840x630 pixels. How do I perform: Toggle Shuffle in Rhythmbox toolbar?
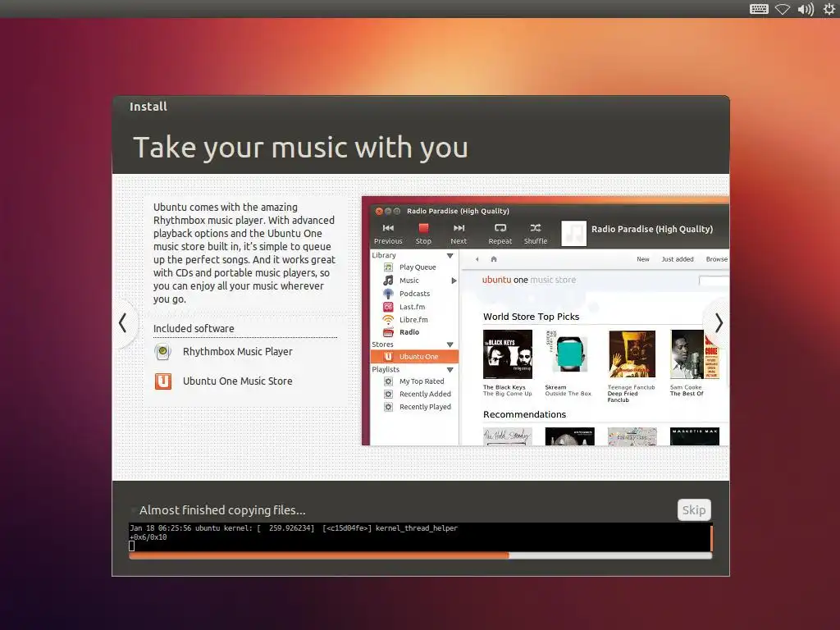535,234
